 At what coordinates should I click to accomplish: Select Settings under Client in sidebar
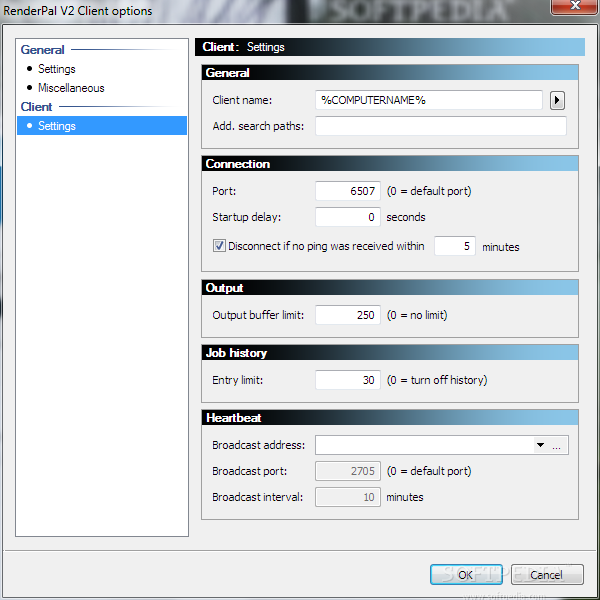point(102,126)
